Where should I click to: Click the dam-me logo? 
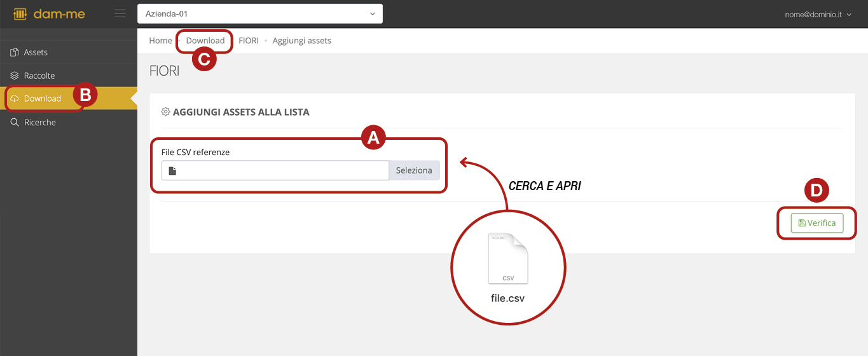[x=49, y=13]
